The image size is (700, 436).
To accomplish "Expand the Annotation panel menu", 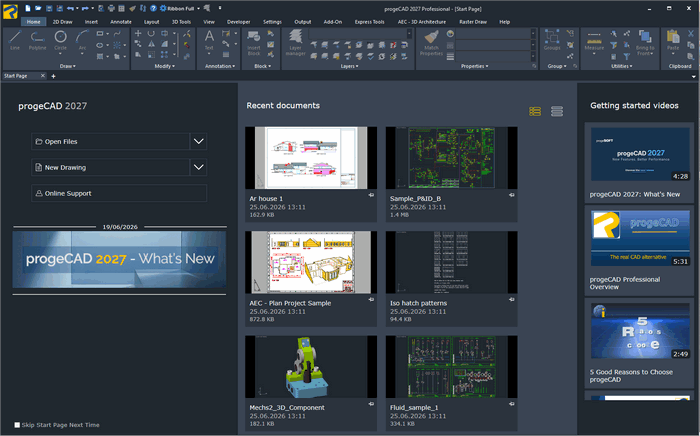I will click(x=220, y=66).
